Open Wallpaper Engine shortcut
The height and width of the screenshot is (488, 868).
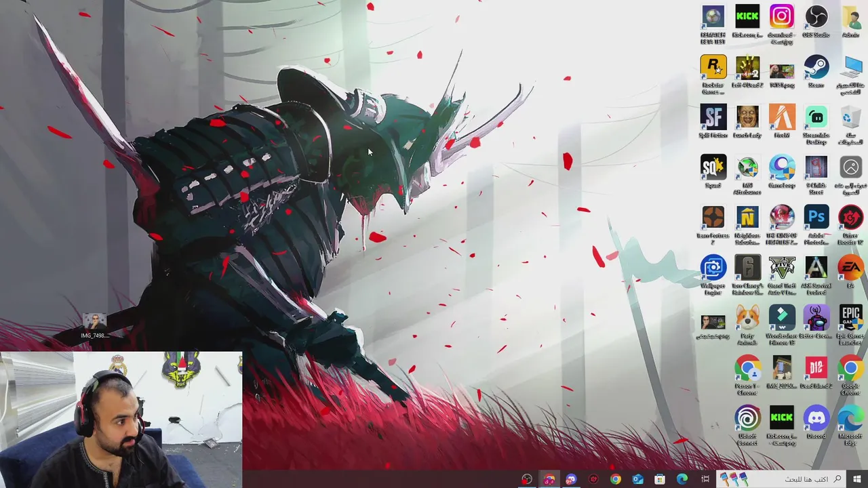[x=713, y=275]
